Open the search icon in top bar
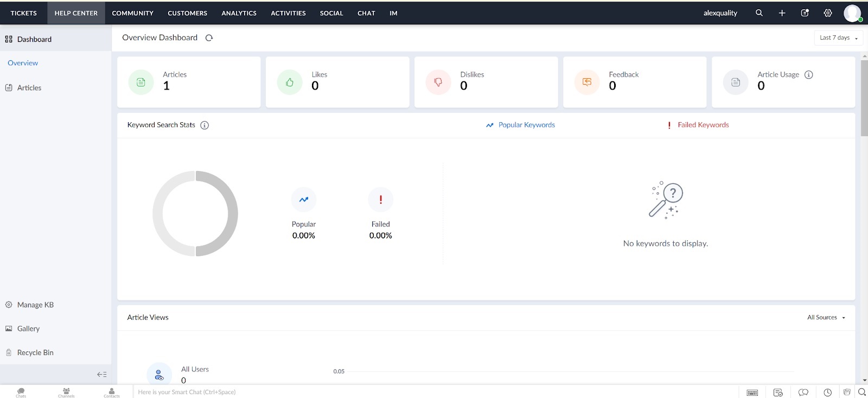The height and width of the screenshot is (398, 868). (759, 13)
